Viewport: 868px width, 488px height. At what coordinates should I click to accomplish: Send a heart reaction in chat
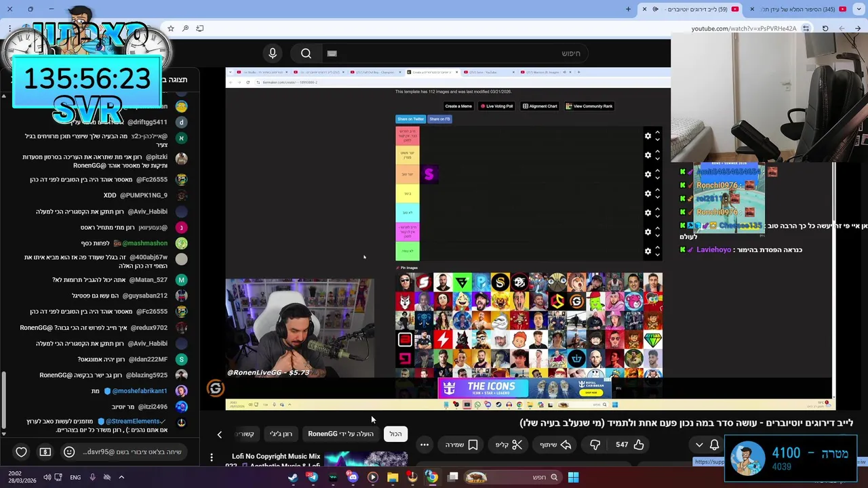tap(21, 452)
